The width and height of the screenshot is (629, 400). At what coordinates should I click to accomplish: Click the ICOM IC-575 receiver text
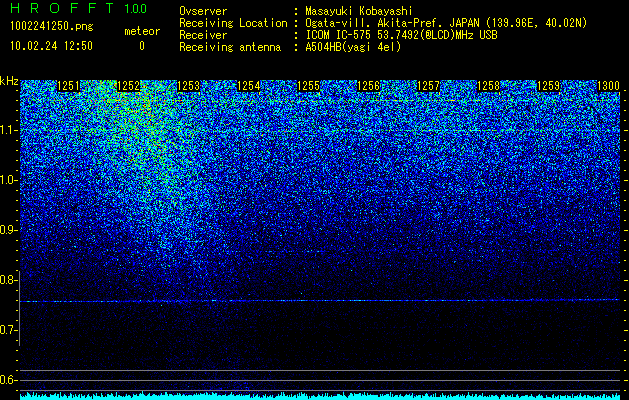click(x=401, y=35)
